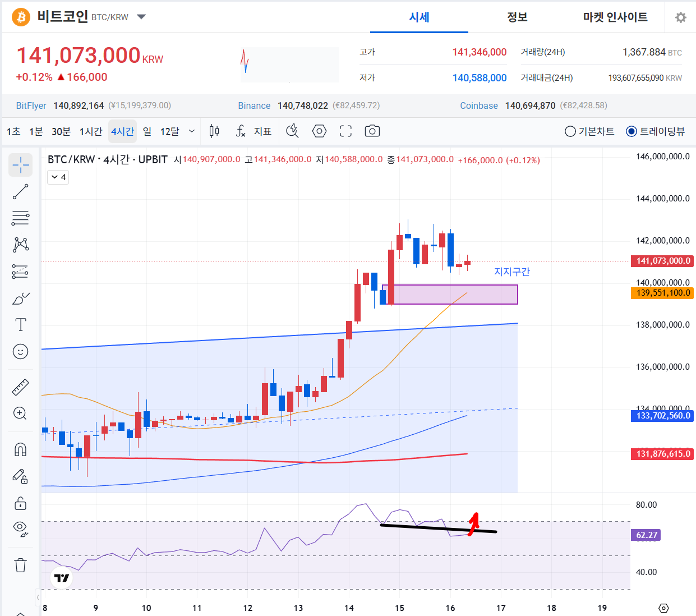Select the text annotation tool
The image size is (696, 616).
coord(21,325)
